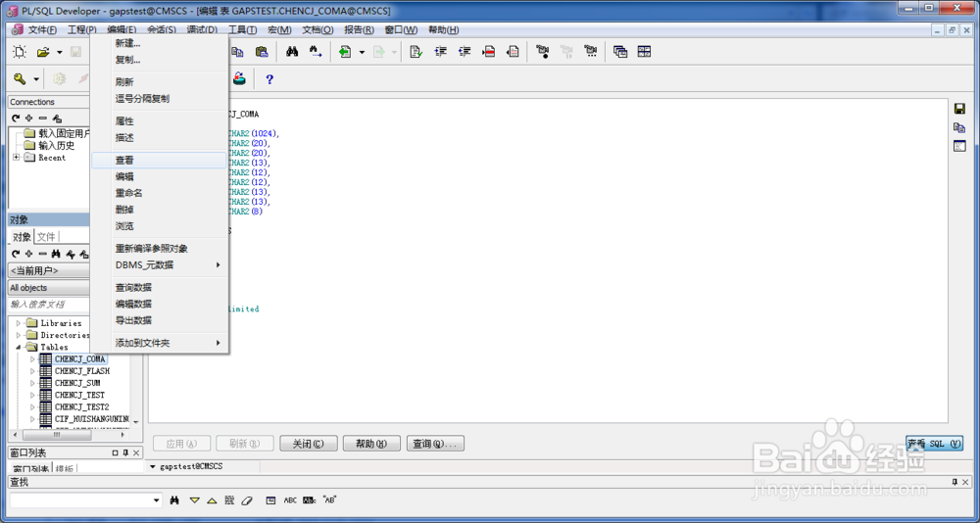980x523 pixels.
Task: Click the New file toolbar icon
Action: tap(20, 53)
